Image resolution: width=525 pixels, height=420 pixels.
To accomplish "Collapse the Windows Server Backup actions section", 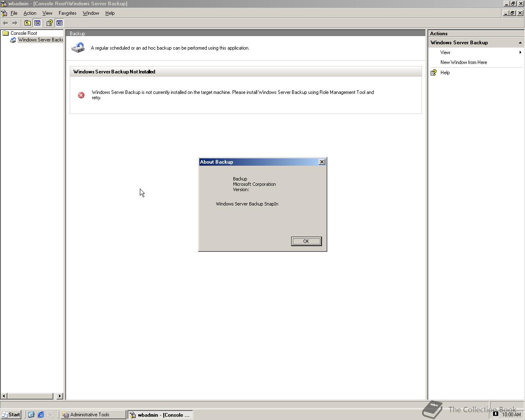I will 520,43.
